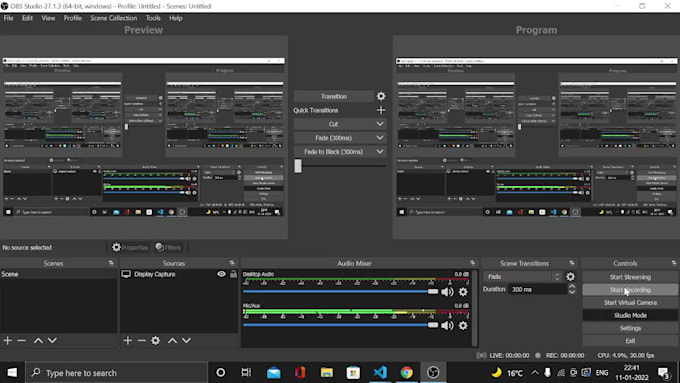Add a new source with plus icon

click(x=128, y=340)
